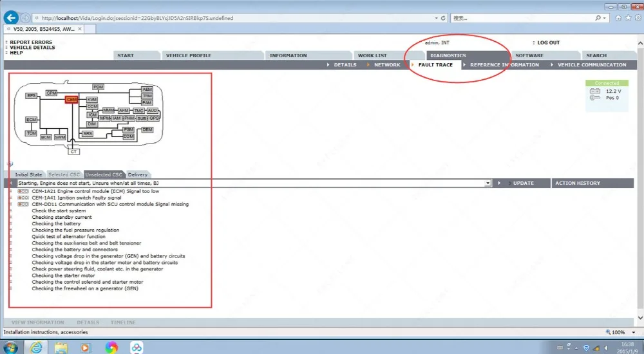Select the CCM module node
The height and width of the screenshot is (354, 644).
pos(92,106)
